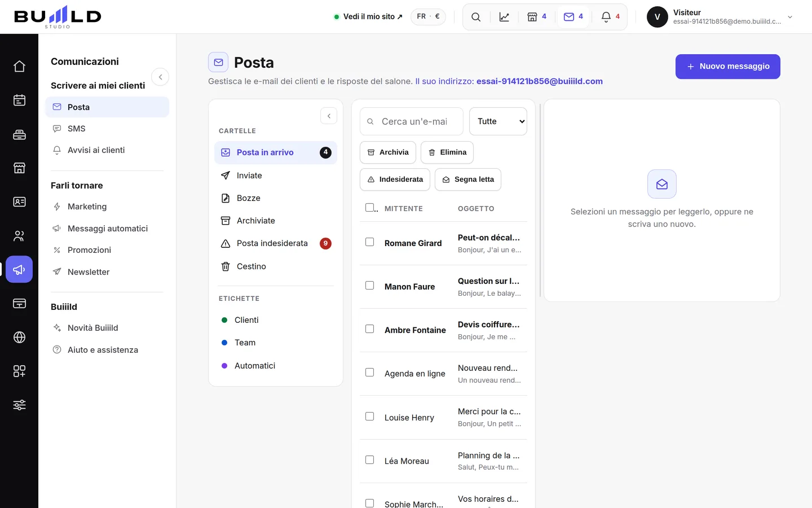Tick the checkbox for Manon Faure's email
Screen dimensions: 812x508
370,286
